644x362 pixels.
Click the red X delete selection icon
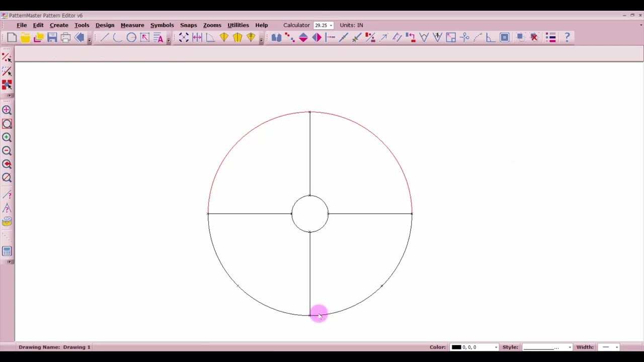click(534, 37)
